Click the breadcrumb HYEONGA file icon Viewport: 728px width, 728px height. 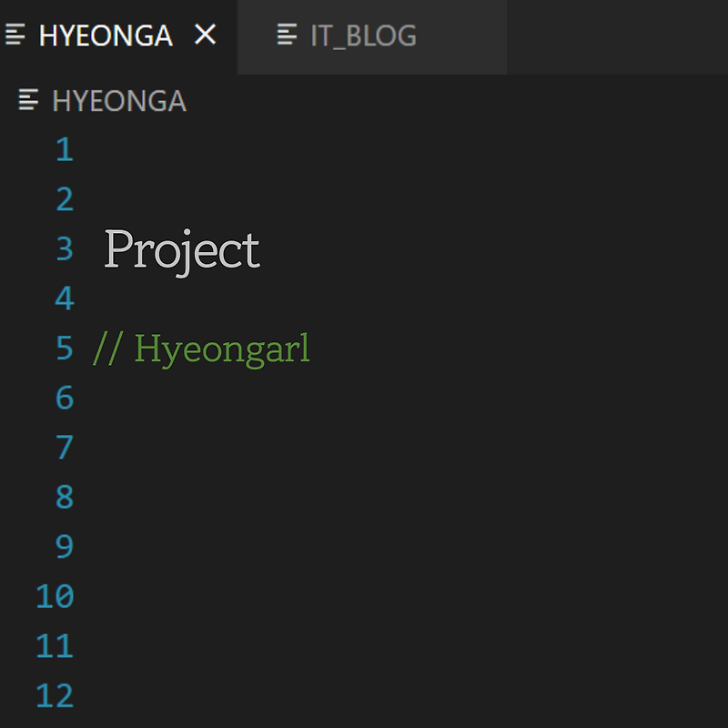[28, 100]
